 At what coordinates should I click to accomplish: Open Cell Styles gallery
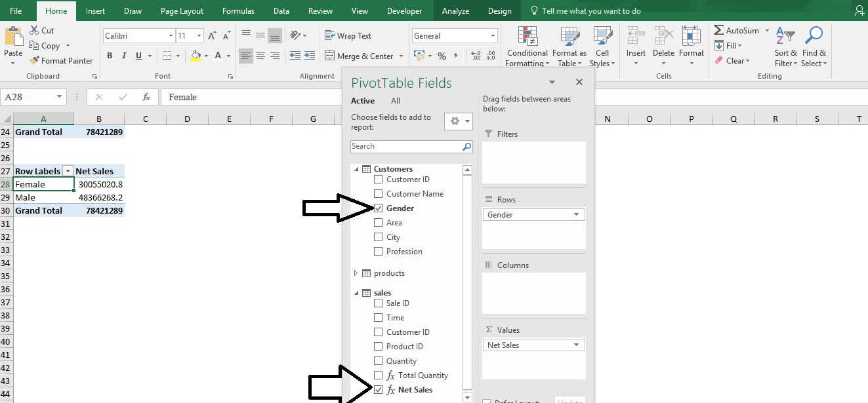pos(602,47)
